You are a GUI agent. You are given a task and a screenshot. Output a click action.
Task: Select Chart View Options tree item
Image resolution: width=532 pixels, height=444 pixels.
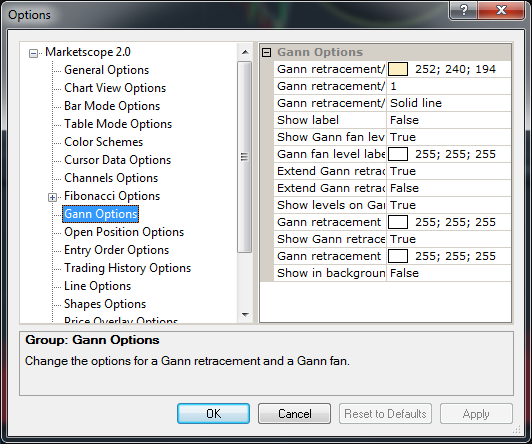coord(115,88)
